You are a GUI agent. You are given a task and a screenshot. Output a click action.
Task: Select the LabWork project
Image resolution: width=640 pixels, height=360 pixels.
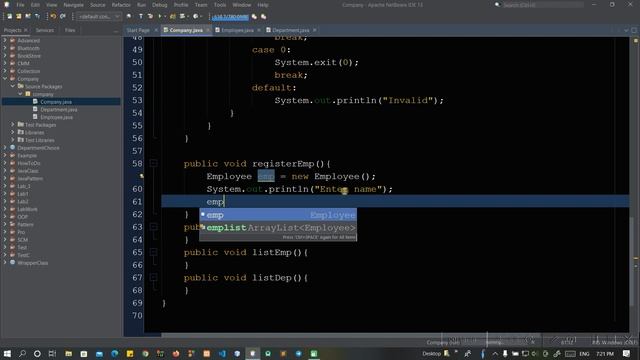tap(27, 209)
